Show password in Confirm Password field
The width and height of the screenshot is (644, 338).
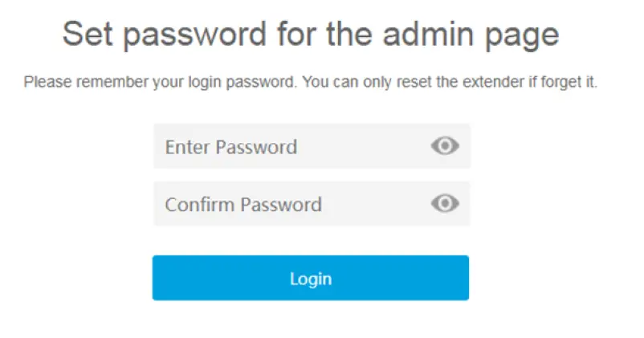pyautogui.click(x=445, y=204)
